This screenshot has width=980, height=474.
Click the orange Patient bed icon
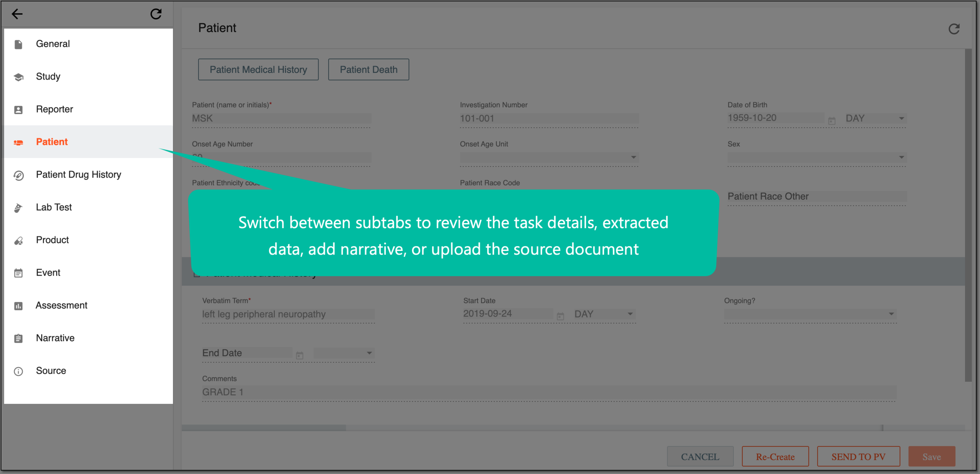[x=18, y=142]
